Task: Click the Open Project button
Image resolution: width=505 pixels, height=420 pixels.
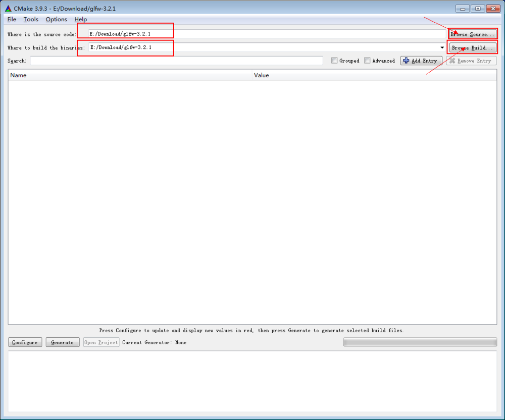Action: [x=101, y=342]
